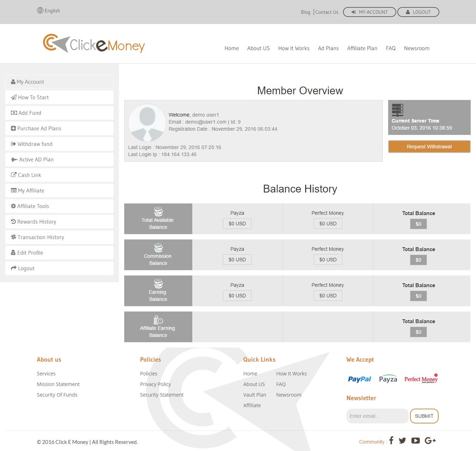The width and height of the screenshot is (476, 451).
Task: Open the Policies link under Policies heading
Action: click(149, 374)
